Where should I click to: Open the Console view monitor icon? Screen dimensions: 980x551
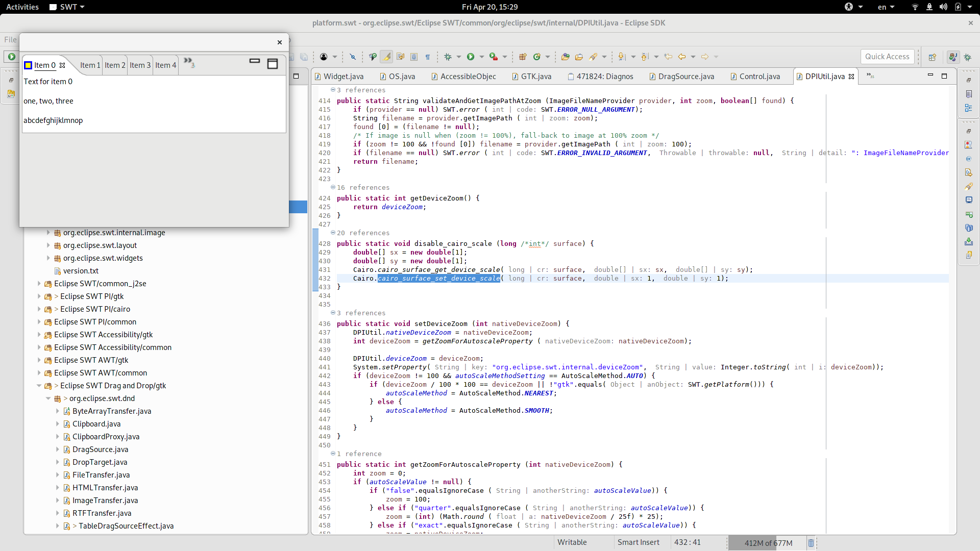(969, 200)
